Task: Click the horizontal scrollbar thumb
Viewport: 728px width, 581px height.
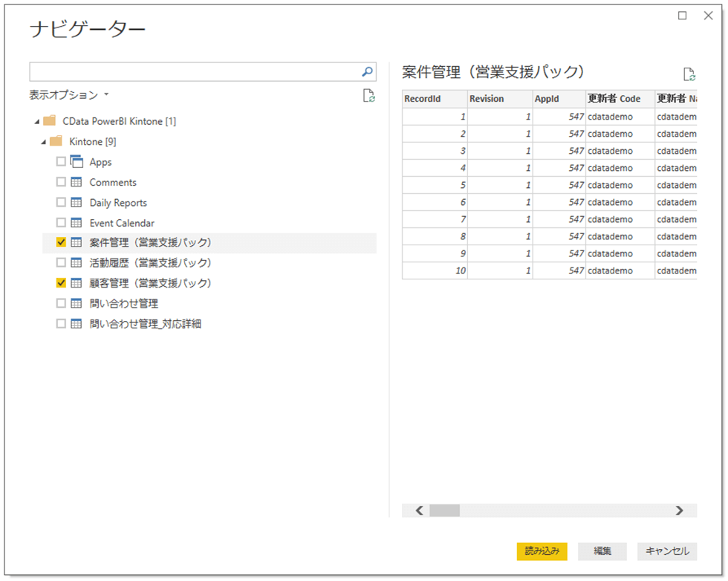Action: click(444, 510)
